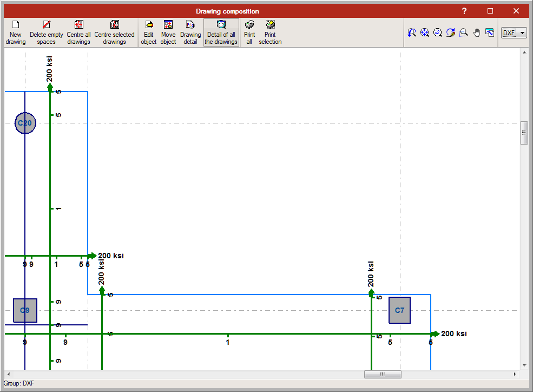This screenshot has width=533, height=392.
Task: Click the x2 zoom icon
Action: tap(438, 33)
